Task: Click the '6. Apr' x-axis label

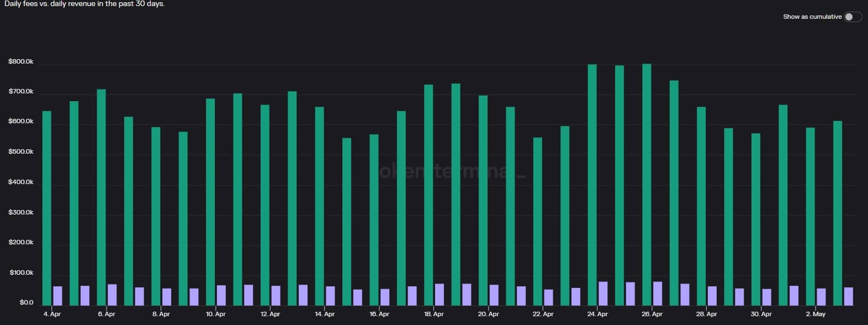Action: [x=107, y=314]
